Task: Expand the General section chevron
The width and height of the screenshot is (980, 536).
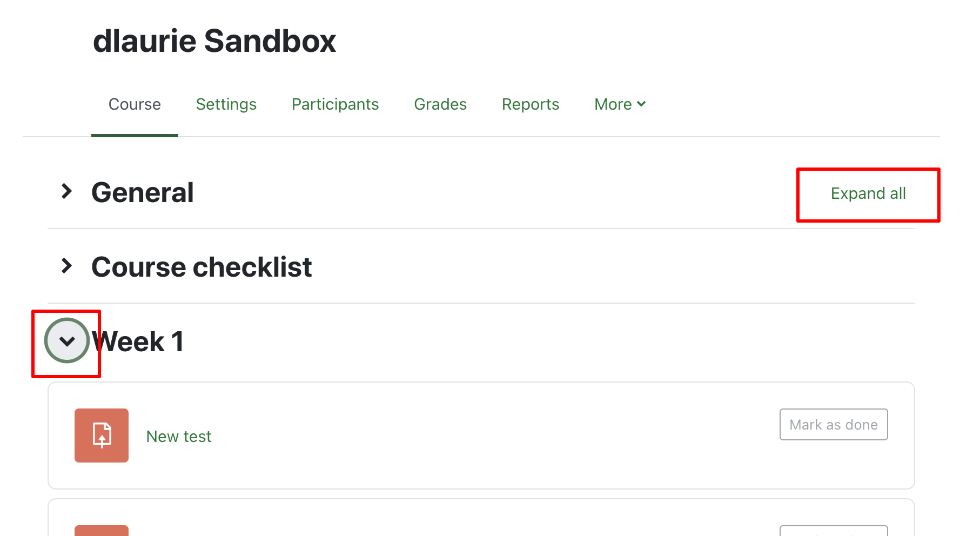Action: (x=67, y=191)
